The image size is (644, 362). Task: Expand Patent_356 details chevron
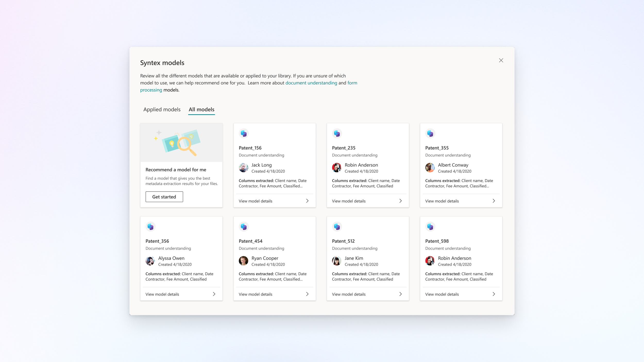tap(214, 294)
